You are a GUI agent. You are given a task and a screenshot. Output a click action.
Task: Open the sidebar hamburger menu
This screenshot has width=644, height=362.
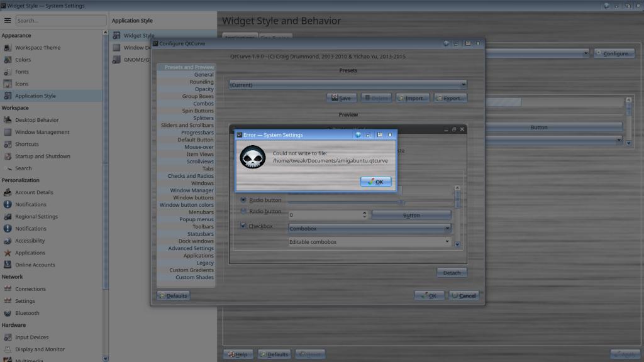pos(8,21)
